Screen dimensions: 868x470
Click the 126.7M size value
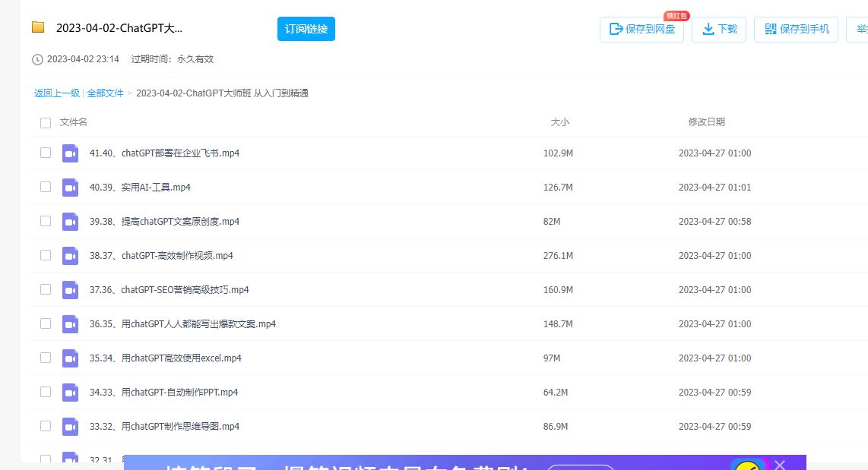558,188
